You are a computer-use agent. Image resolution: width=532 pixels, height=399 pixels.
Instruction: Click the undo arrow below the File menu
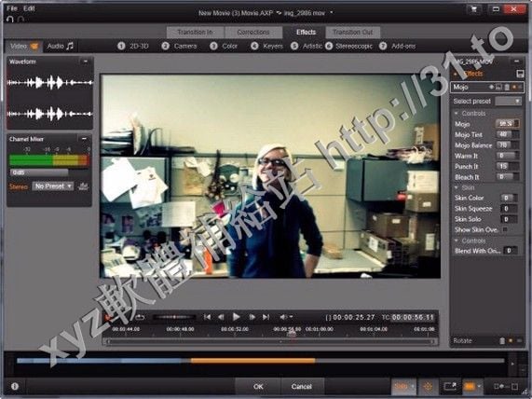[x=10, y=19]
